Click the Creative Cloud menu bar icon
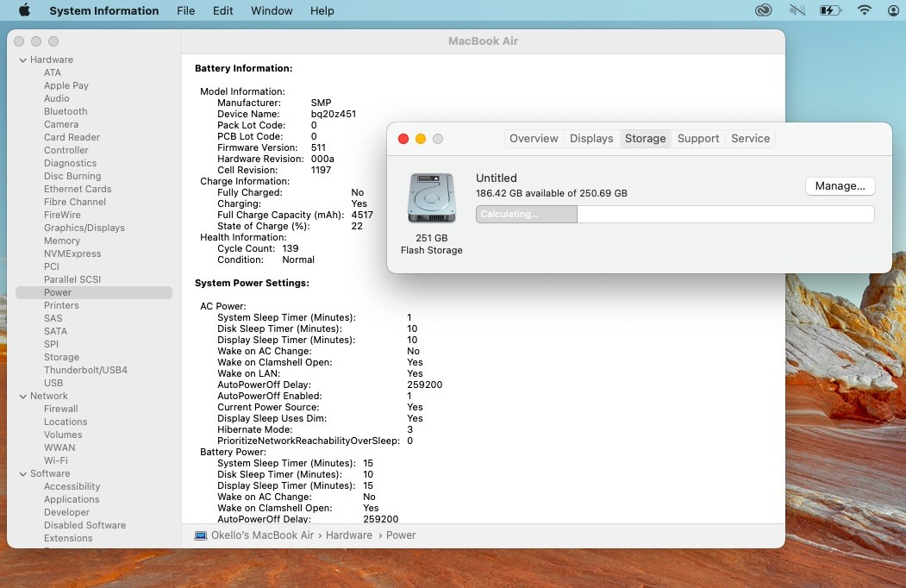 click(763, 10)
